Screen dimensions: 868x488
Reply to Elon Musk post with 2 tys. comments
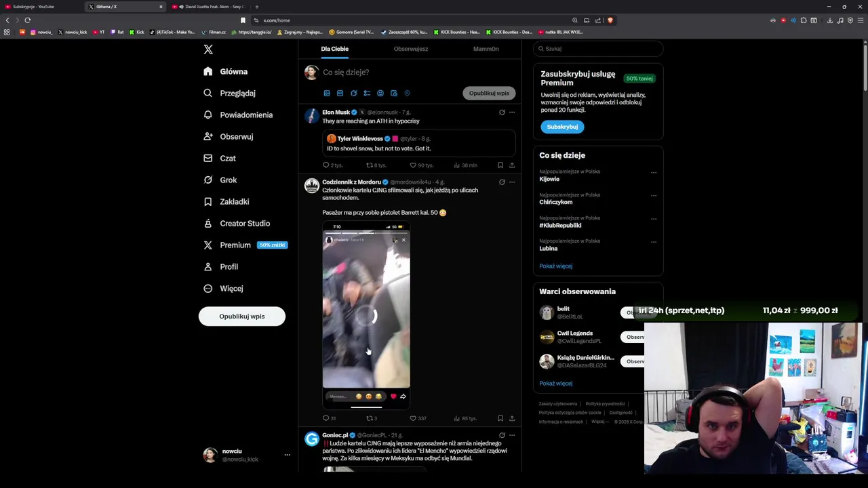click(333, 165)
